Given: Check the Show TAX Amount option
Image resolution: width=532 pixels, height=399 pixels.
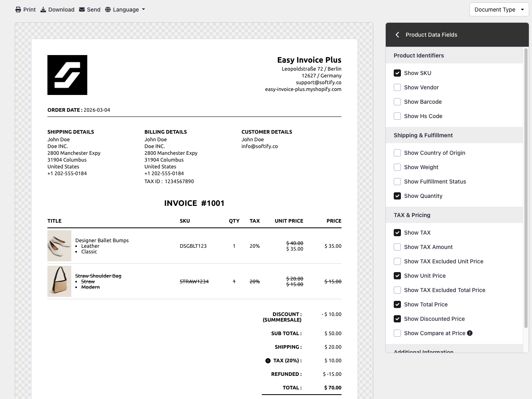Looking at the screenshot, I should (x=397, y=247).
